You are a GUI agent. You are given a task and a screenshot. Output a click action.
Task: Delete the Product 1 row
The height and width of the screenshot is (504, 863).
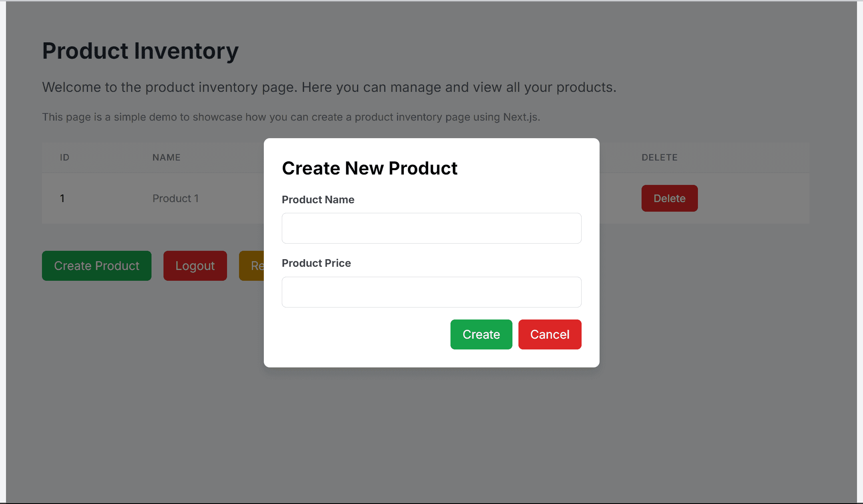click(670, 198)
